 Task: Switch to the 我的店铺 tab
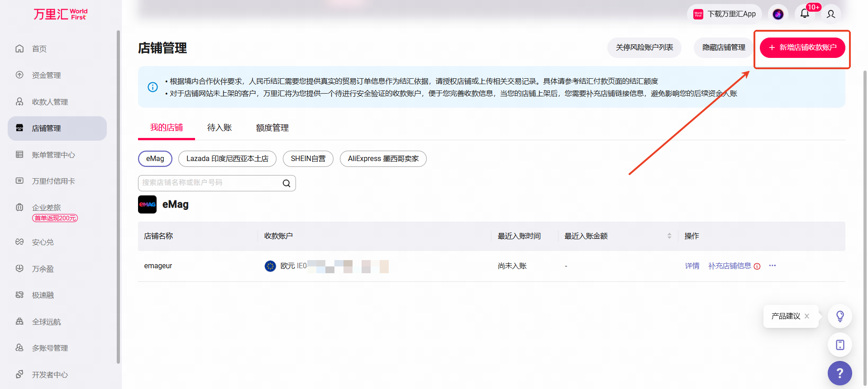click(167, 128)
